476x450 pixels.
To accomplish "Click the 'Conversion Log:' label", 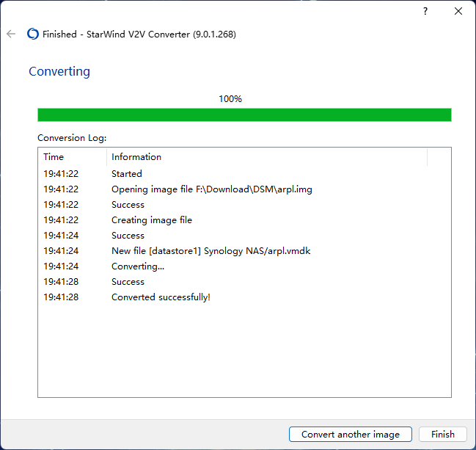I will click(72, 138).
